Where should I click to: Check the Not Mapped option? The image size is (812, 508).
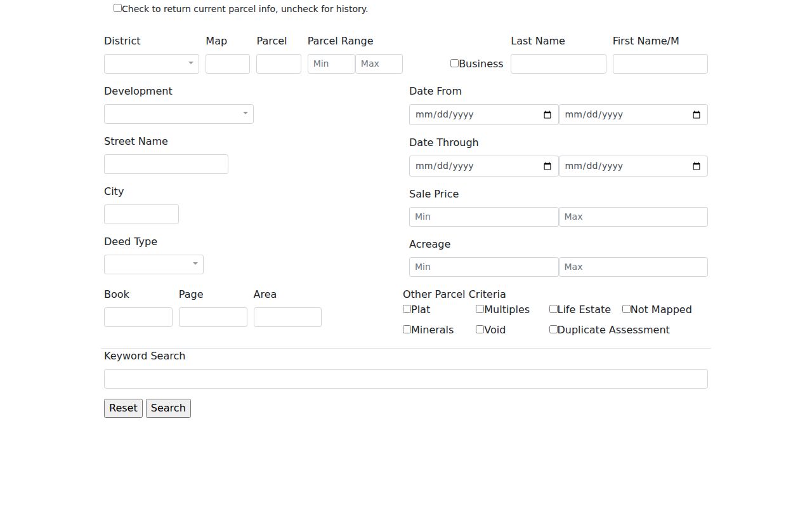click(x=626, y=309)
